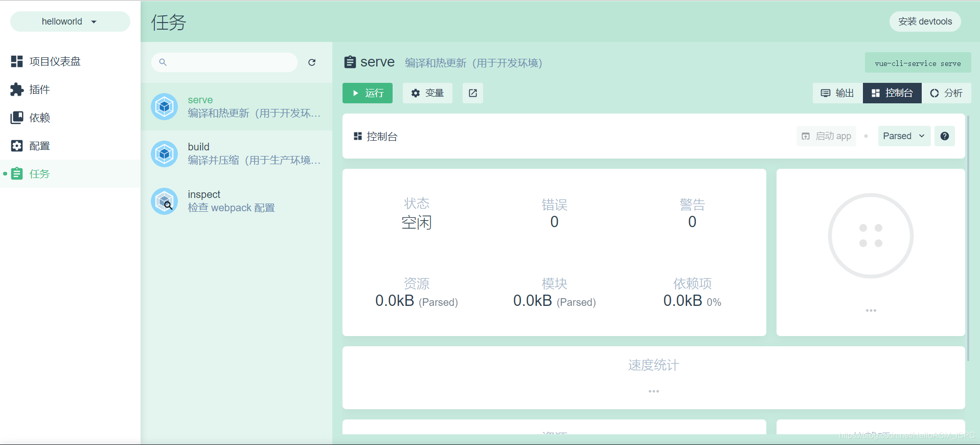Image resolution: width=980 pixels, height=445 pixels.
Task: Click the 任务 page title
Action: click(x=169, y=22)
